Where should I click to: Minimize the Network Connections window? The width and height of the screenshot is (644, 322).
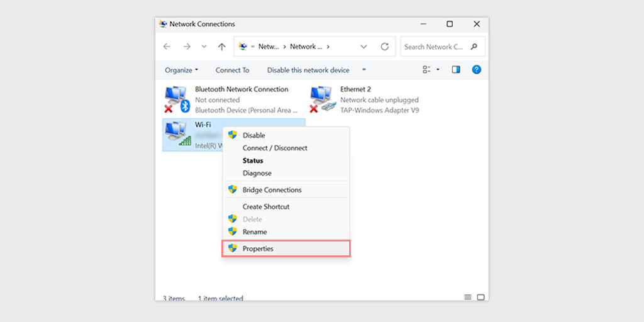click(x=423, y=24)
